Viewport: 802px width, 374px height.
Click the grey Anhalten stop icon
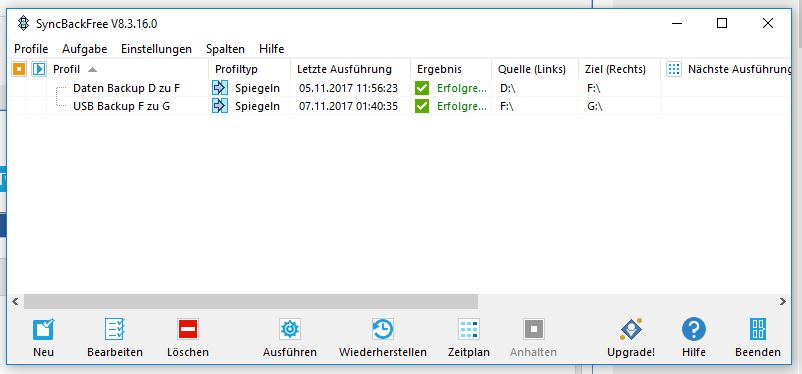coord(533,329)
